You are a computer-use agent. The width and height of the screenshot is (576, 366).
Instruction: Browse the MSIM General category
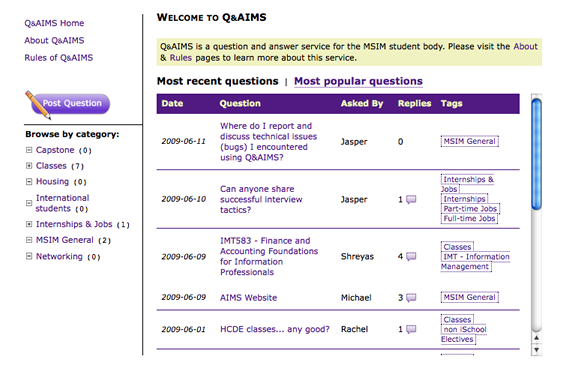65,240
